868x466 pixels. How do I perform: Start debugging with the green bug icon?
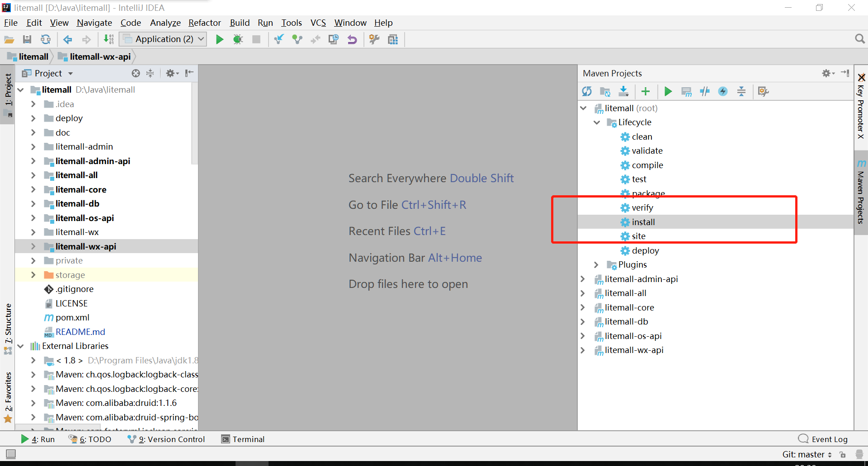(238, 39)
